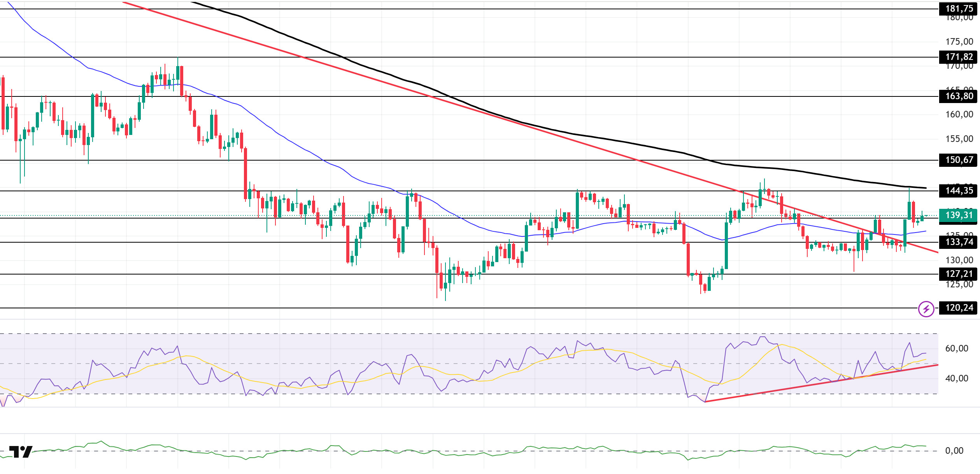
Task: Select the 144,35 resistance level label
Action: [959, 191]
